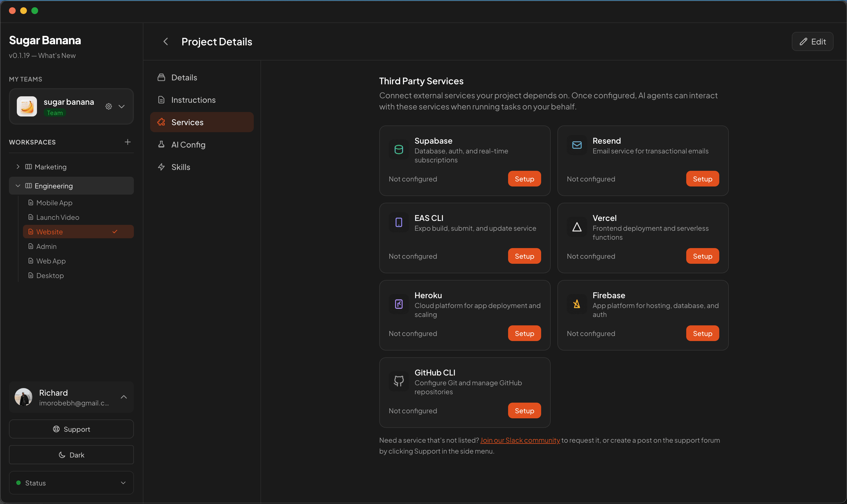The width and height of the screenshot is (847, 504).
Task: Open the Support button
Action: 71,429
